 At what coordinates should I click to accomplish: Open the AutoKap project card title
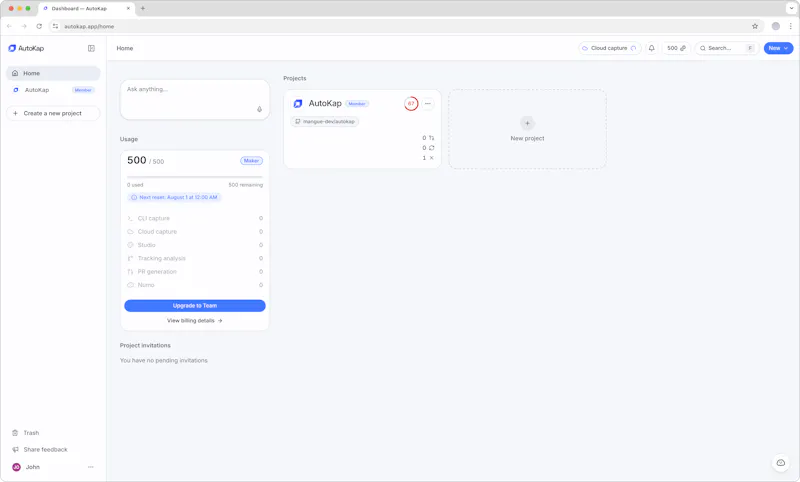click(325, 104)
